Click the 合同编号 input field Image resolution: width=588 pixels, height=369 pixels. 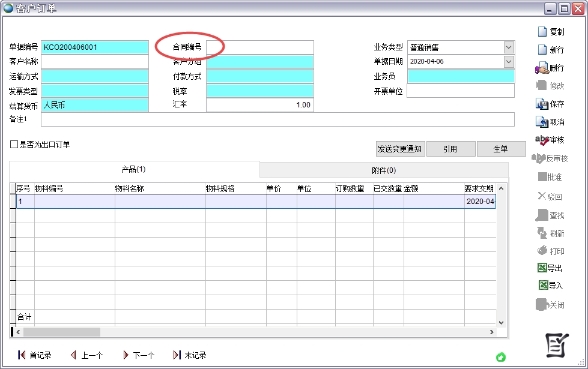pyautogui.click(x=259, y=47)
